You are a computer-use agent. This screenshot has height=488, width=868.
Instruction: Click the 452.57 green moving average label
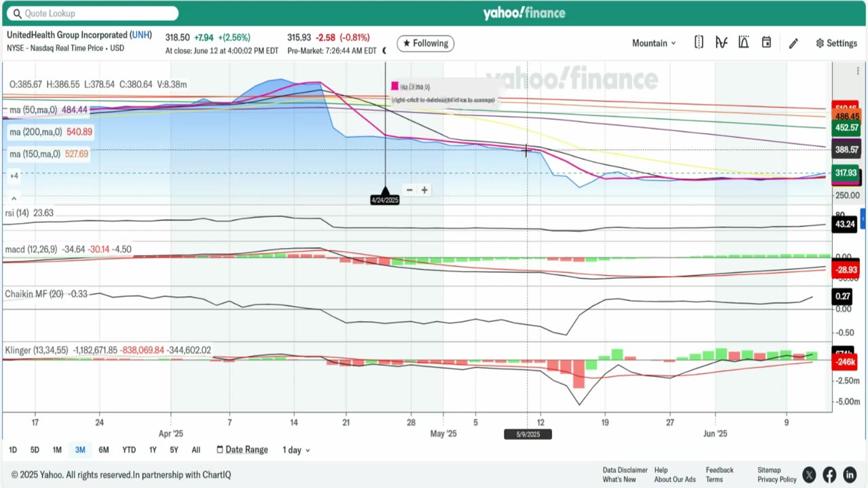[x=846, y=127]
